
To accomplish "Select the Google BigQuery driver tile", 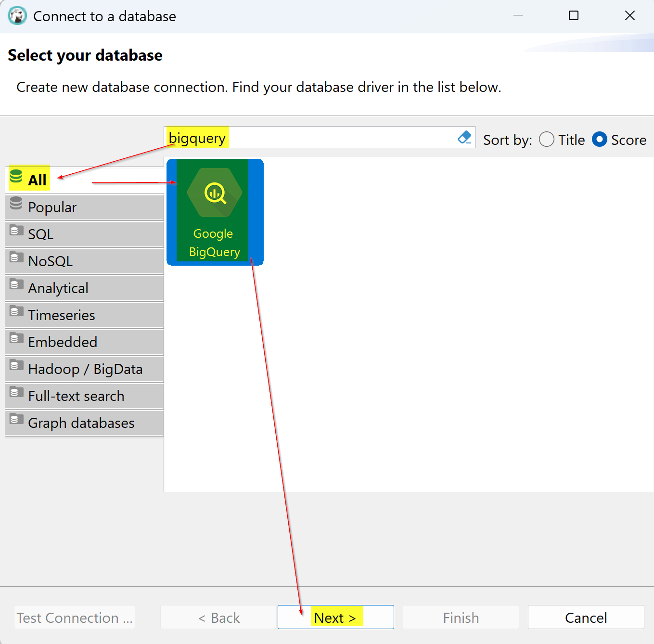I will click(x=215, y=212).
